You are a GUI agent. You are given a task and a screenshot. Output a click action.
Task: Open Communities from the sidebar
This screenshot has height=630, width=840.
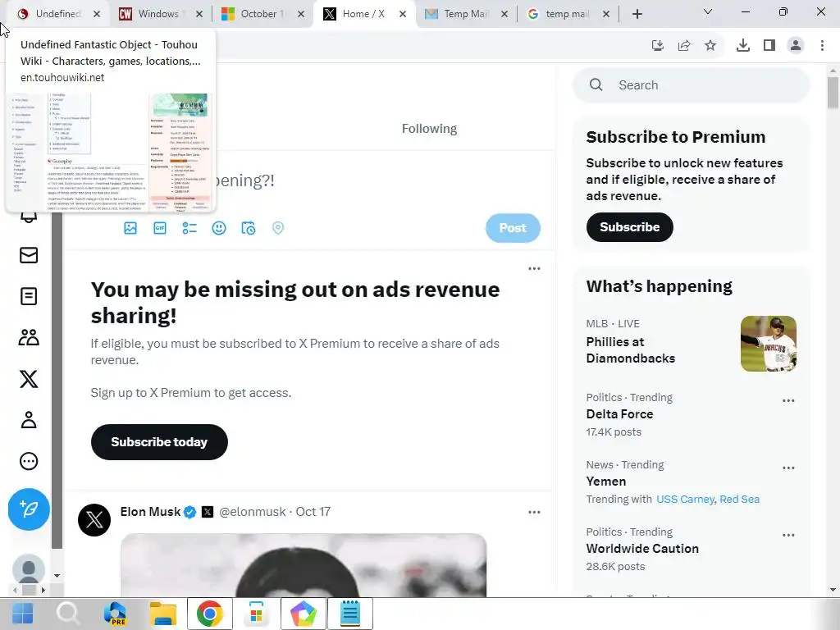(29, 337)
